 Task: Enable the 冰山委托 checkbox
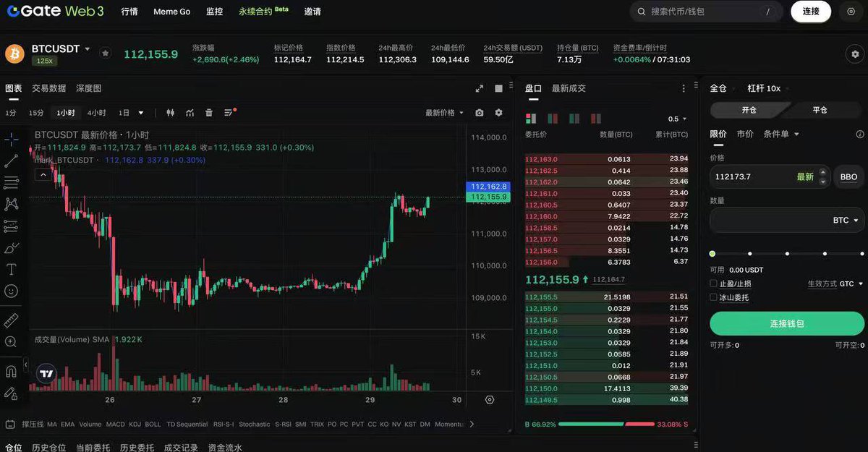tap(713, 297)
